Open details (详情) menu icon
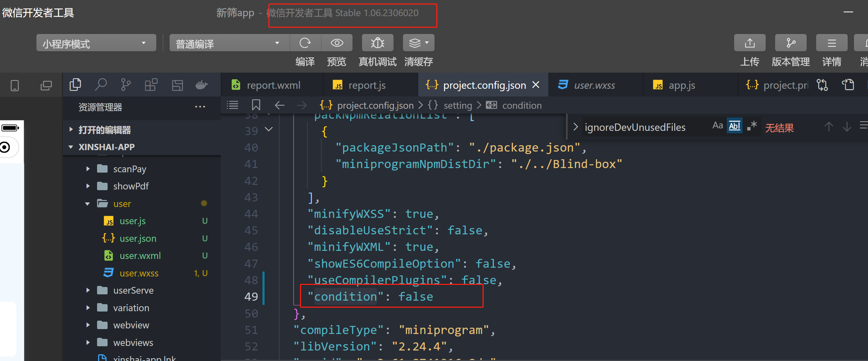868x361 pixels. click(x=832, y=43)
